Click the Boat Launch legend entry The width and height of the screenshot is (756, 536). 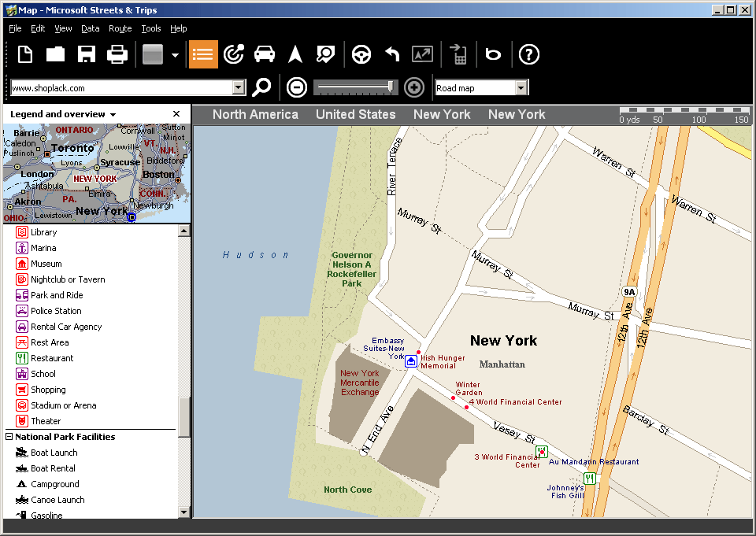click(x=46, y=453)
